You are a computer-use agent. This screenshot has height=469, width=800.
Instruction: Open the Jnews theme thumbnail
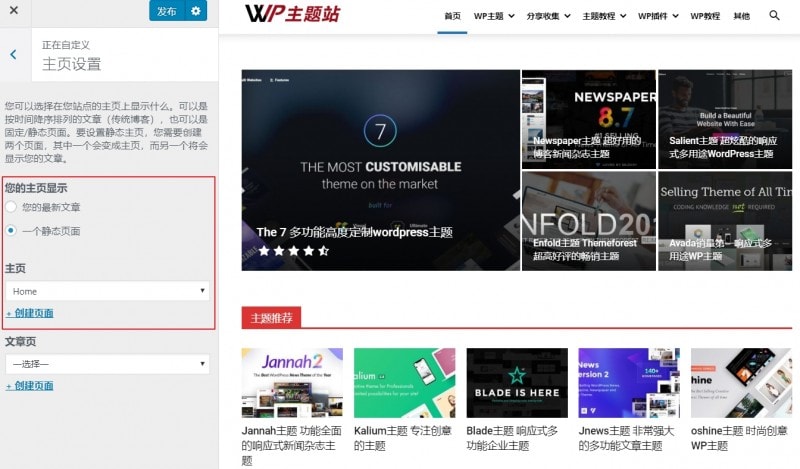[629, 383]
